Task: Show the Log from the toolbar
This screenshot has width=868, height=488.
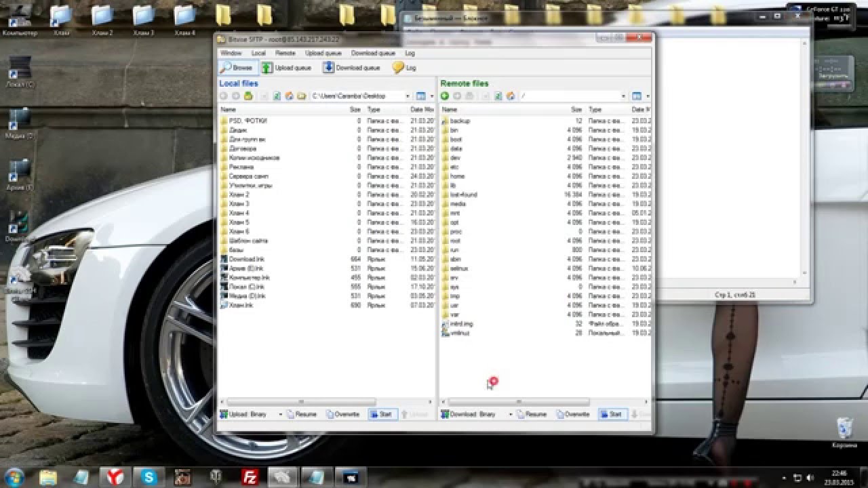Action: pyautogui.click(x=404, y=68)
